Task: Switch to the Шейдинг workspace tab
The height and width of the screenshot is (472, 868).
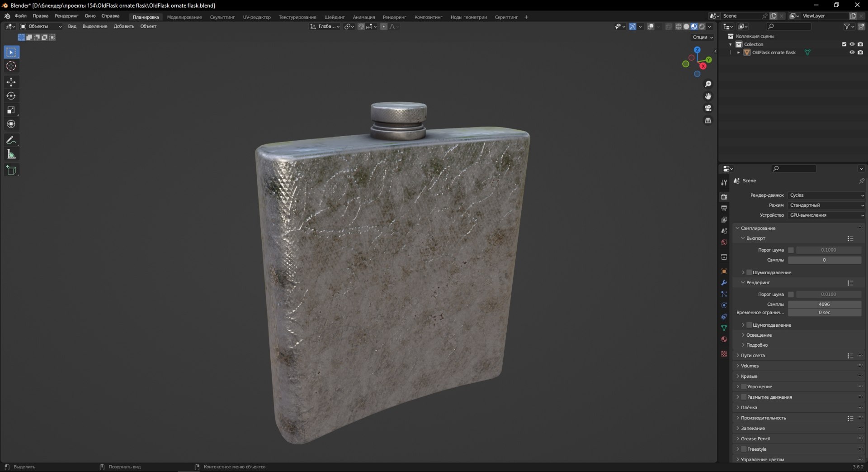Action: pyautogui.click(x=334, y=17)
